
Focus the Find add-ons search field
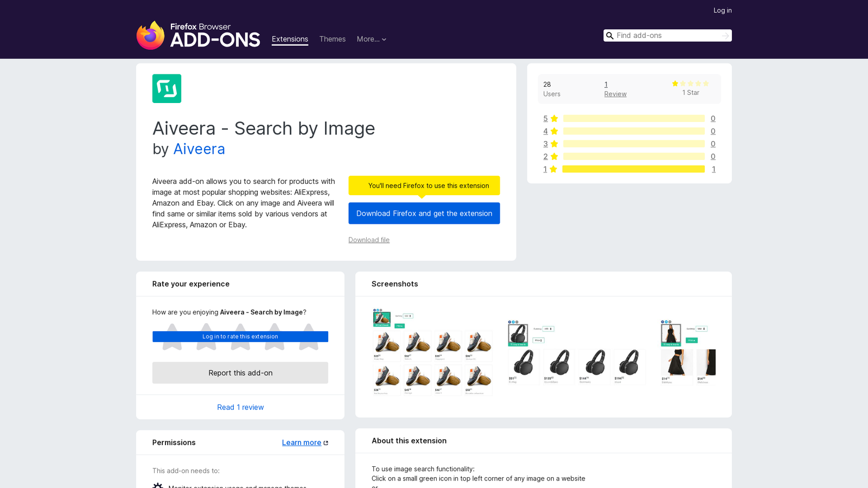point(667,36)
